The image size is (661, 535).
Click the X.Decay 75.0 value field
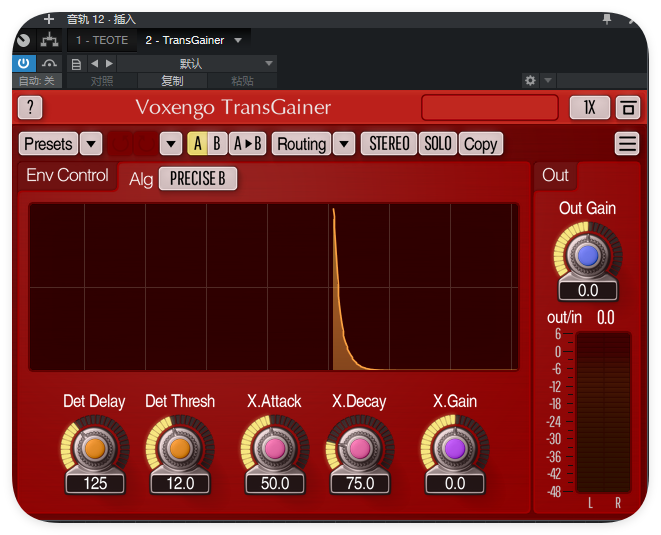click(x=360, y=483)
